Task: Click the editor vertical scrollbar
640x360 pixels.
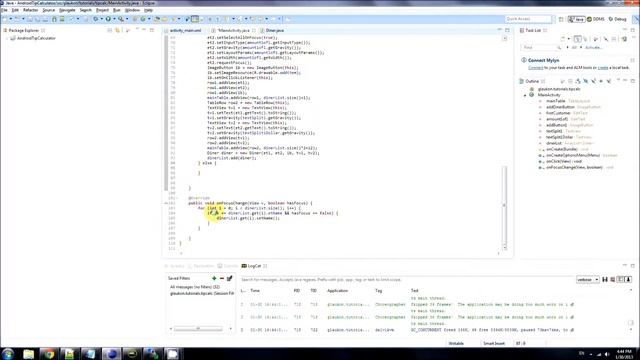Action: click(x=504, y=206)
